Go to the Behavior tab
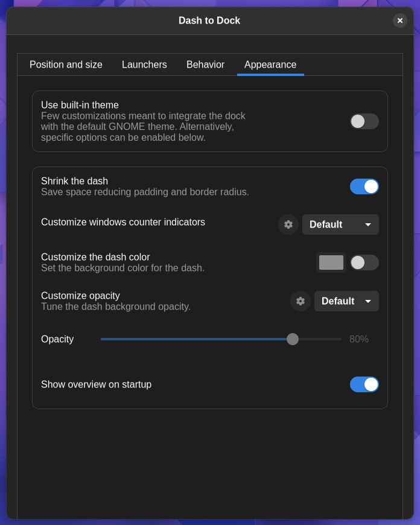The width and height of the screenshot is (420, 525). point(205,65)
